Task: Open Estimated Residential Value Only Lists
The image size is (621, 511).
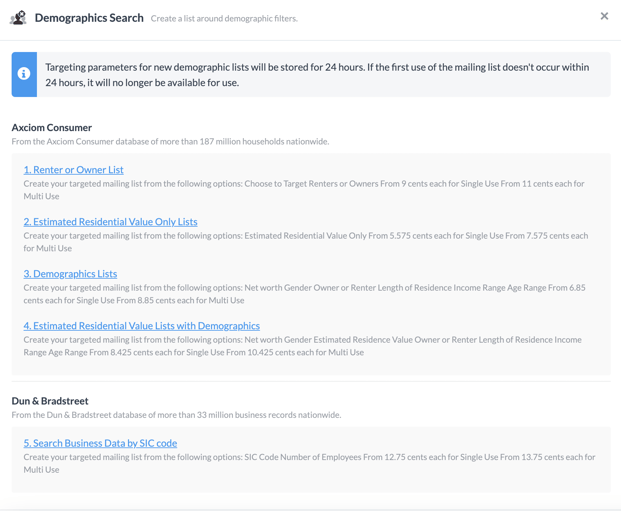Action: coord(110,222)
